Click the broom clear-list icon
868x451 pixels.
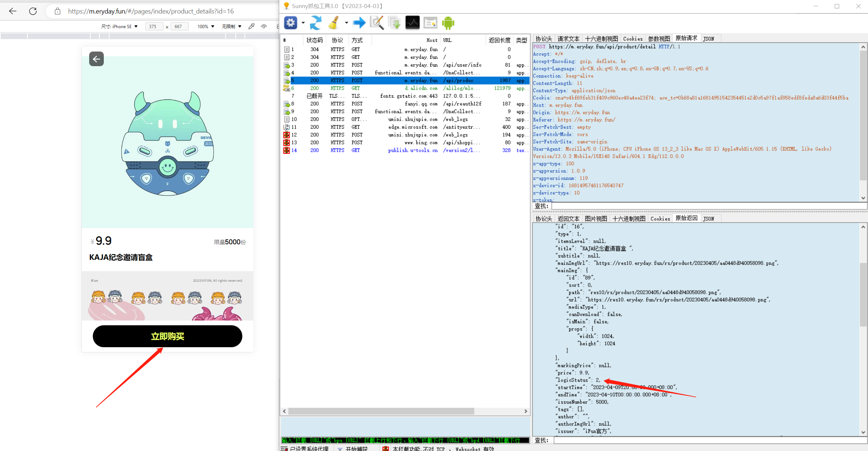pos(333,23)
